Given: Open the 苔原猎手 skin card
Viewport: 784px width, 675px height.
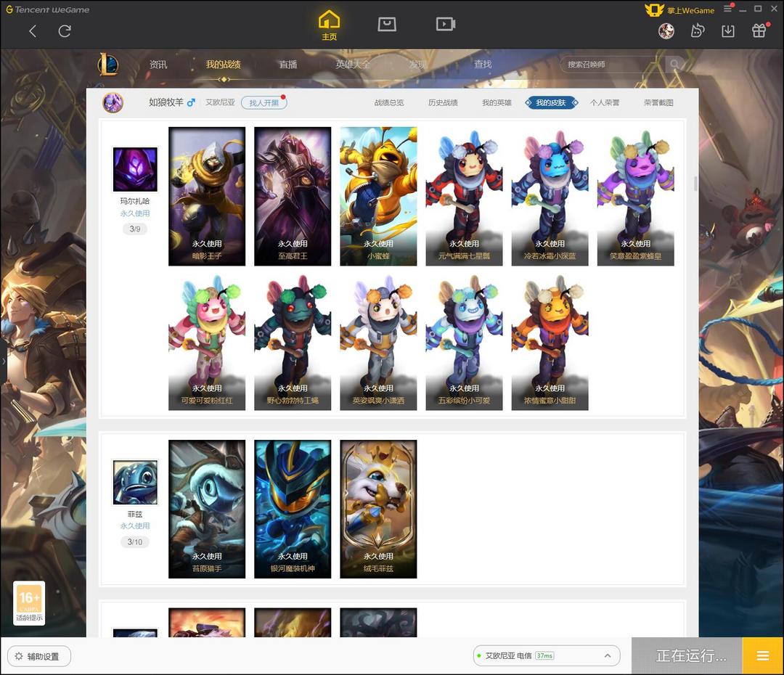Looking at the screenshot, I should pyautogui.click(x=207, y=509).
